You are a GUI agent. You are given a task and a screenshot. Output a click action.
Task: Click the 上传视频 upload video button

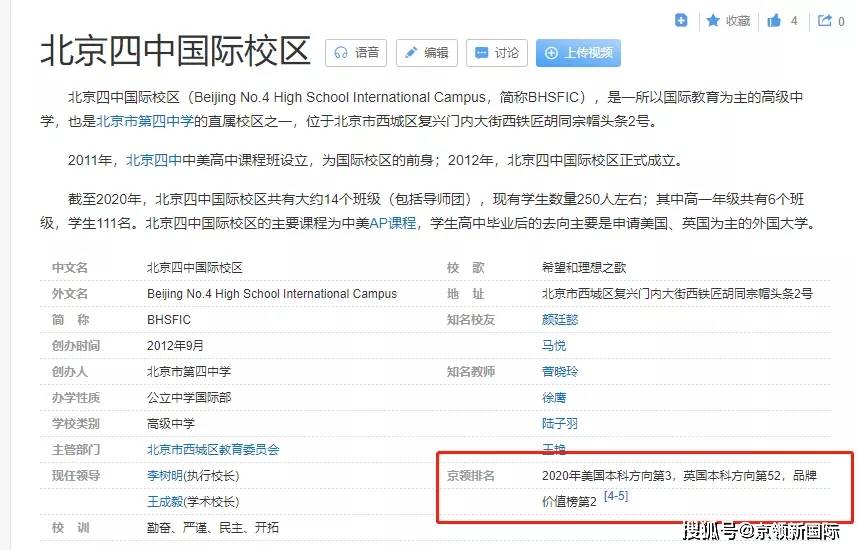click(x=578, y=53)
